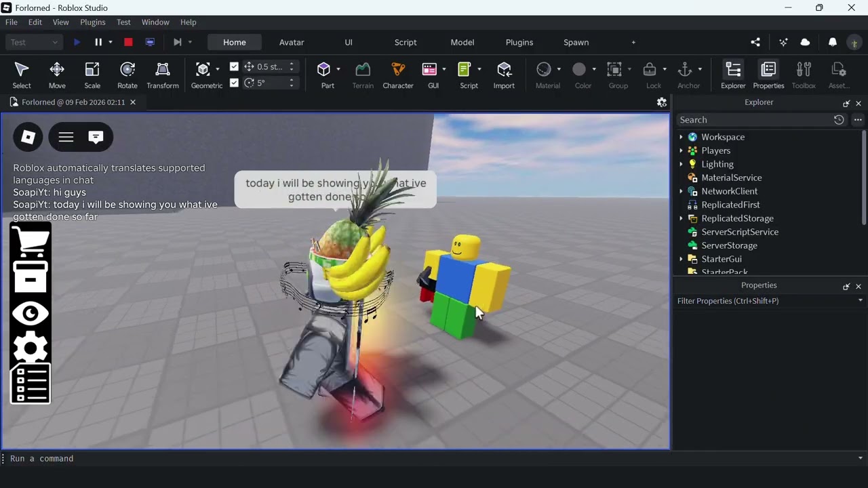Open the Asset Manager panel

(x=839, y=75)
